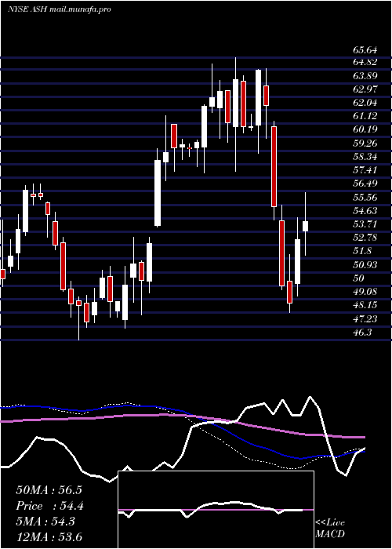Click the 61.12 price level label

(x=365, y=116)
